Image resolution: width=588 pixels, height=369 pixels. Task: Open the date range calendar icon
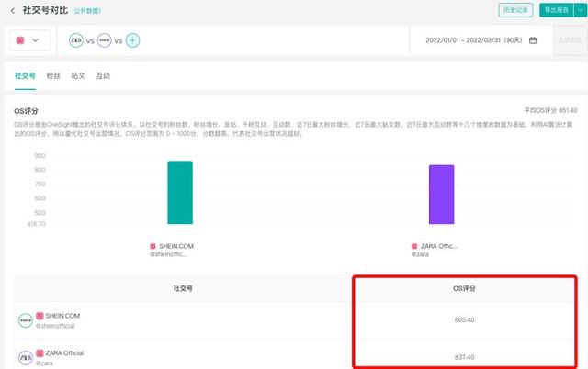(533, 40)
